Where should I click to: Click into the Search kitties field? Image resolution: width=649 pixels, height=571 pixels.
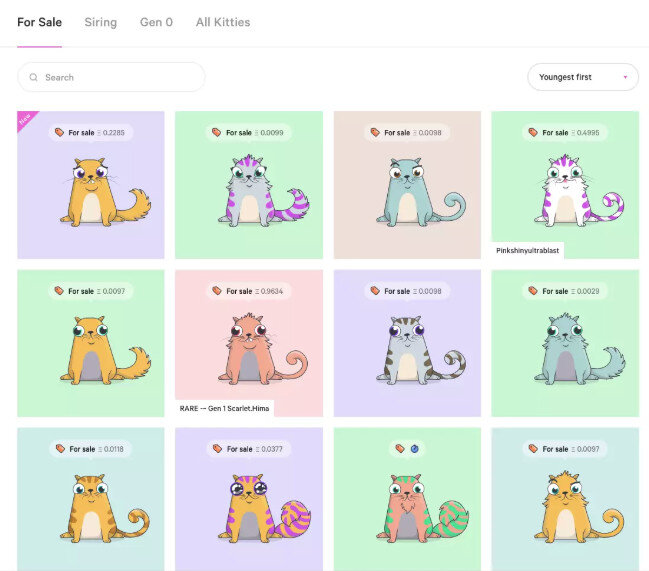click(x=111, y=77)
